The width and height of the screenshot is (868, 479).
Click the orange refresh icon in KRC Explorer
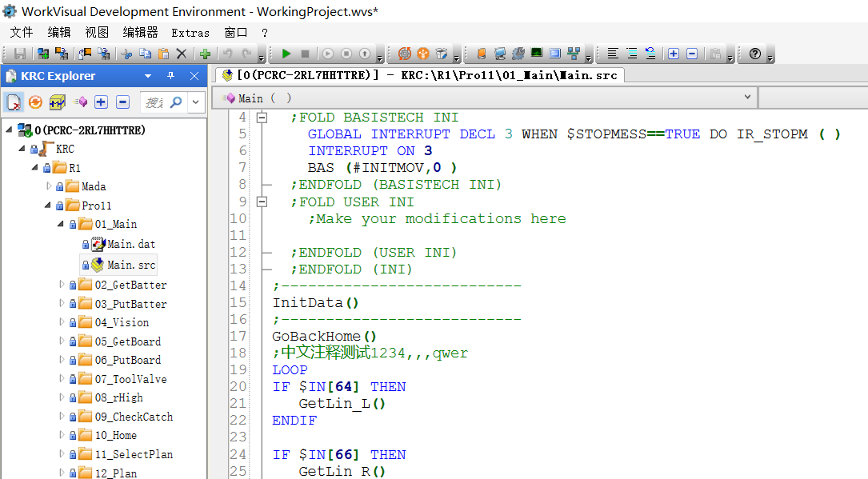pyautogui.click(x=35, y=102)
